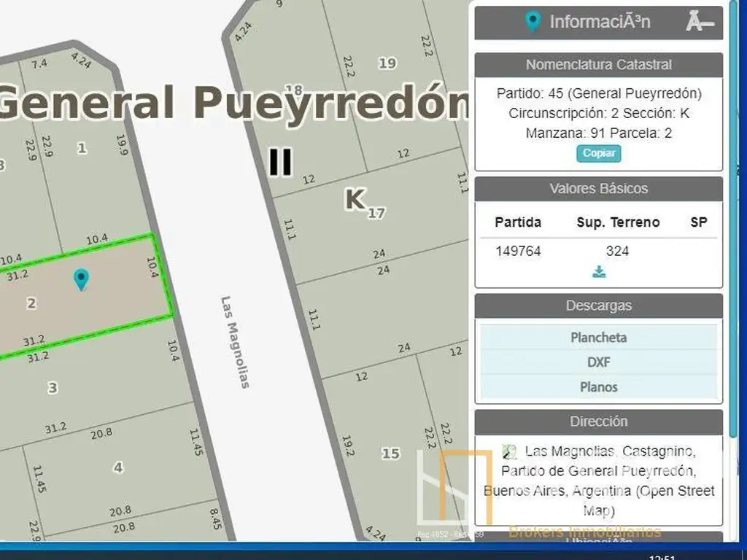This screenshot has width=747, height=560.
Task: Click the Las Magnolias street label
Action: [236, 341]
